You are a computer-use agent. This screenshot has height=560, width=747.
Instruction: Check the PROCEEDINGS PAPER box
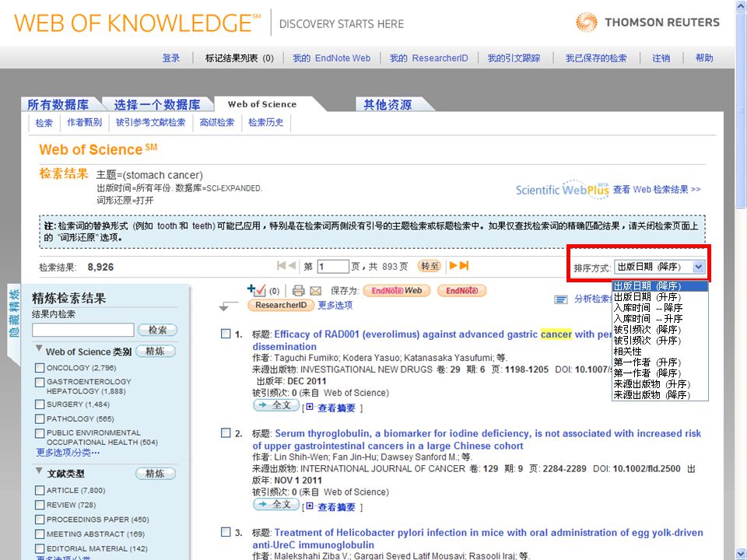coord(40,520)
